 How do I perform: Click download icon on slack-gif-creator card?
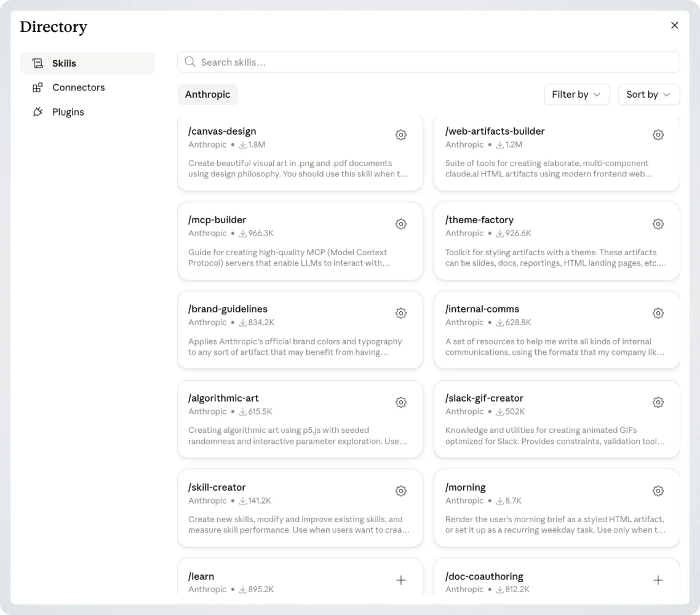(x=500, y=411)
